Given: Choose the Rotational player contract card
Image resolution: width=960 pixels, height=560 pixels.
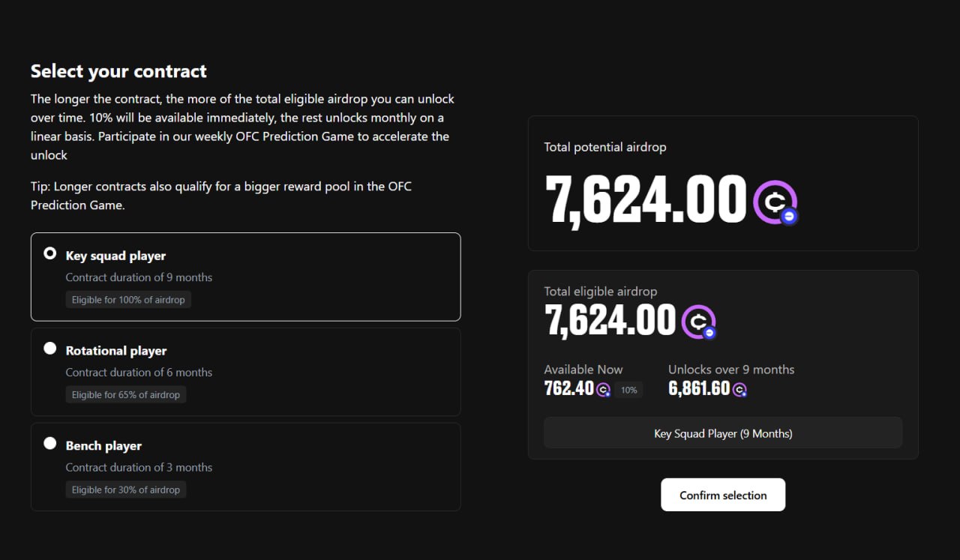Looking at the screenshot, I should pyautogui.click(x=246, y=372).
